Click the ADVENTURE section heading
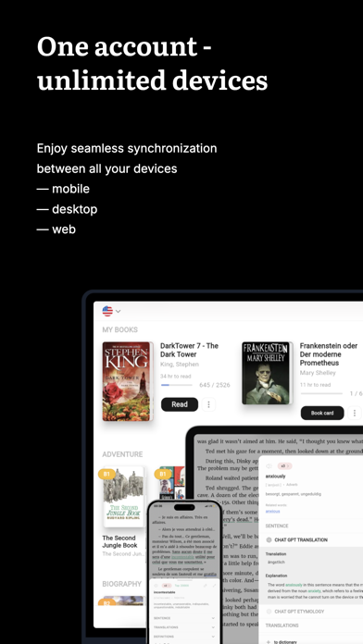Image resolution: width=363 pixels, height=644 pixels. coord(122,454)
